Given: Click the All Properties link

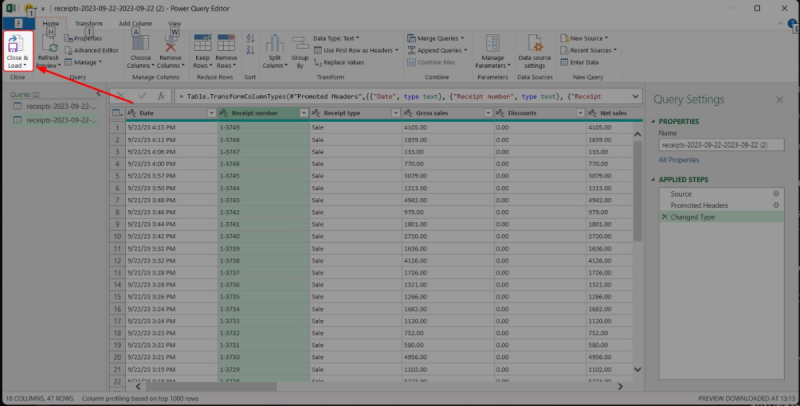Looking at the screenshot, I should 679,159.
